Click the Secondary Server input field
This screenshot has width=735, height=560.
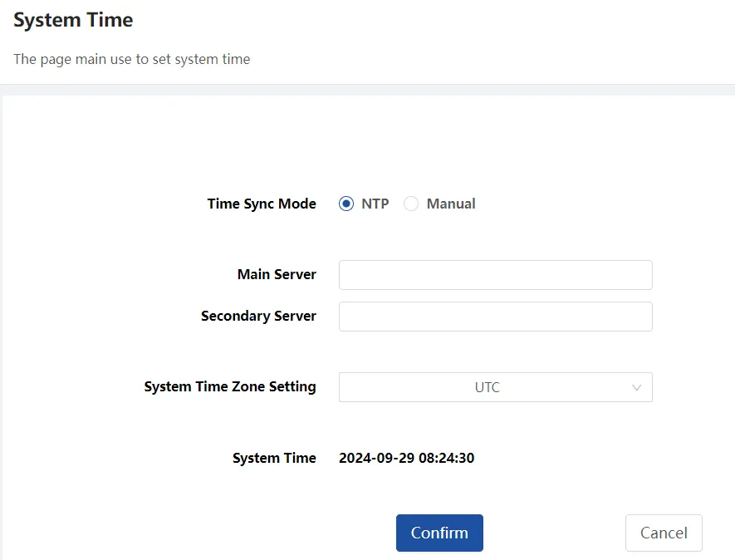496,317
